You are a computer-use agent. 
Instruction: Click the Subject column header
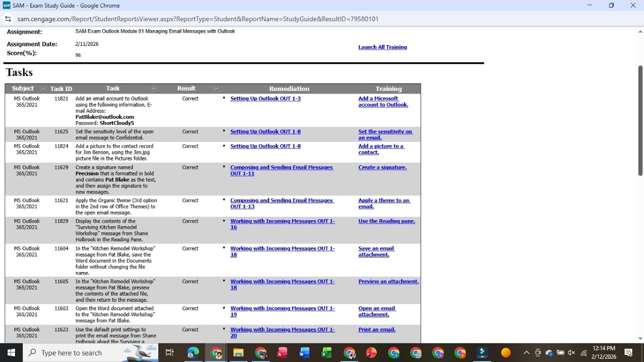click(23, 88)
